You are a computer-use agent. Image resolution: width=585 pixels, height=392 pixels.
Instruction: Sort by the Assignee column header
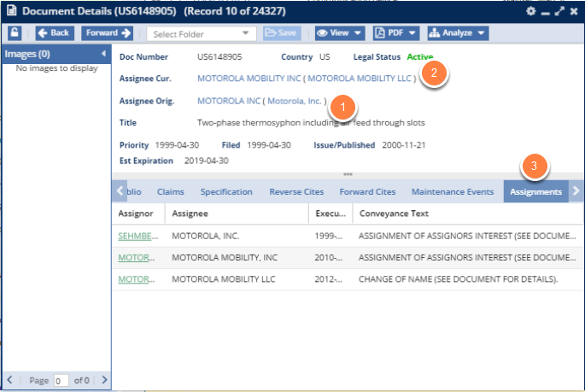pyautogui.click(x=237, y=214)
